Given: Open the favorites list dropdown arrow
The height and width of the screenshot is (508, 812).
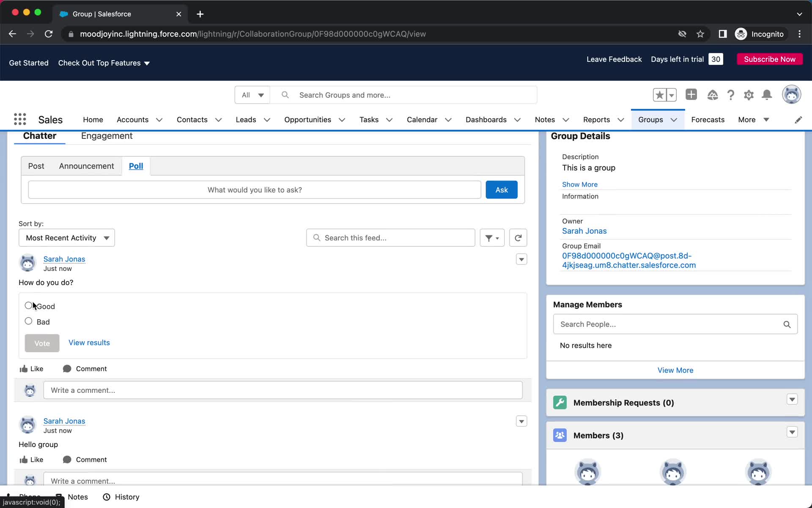Looking at the screenshot, I should pos(672,95).
